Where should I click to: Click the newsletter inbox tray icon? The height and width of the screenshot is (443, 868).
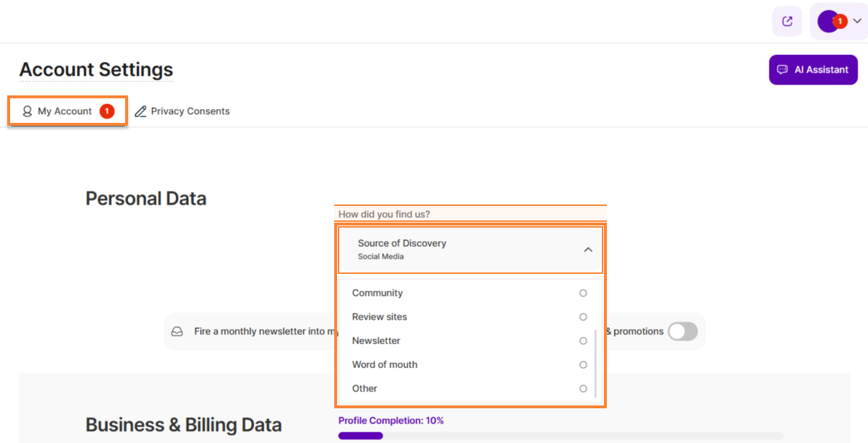coord(177,332)
